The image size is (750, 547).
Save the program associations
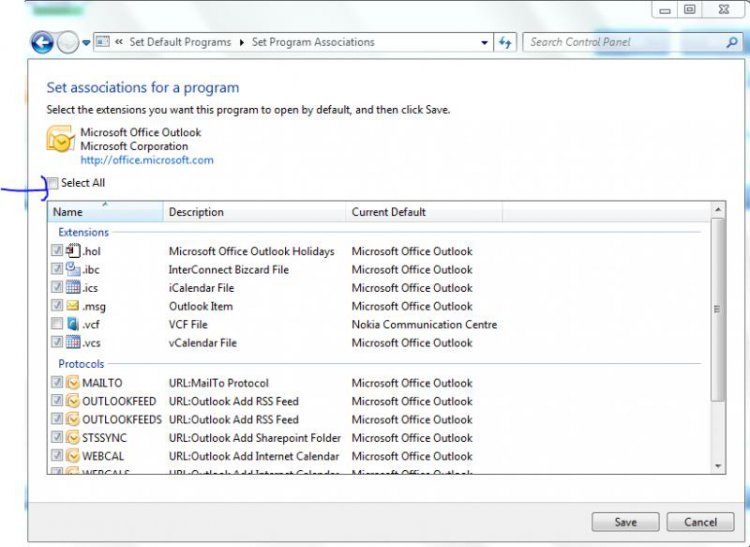pyautogui.click(x=625, y=522)
